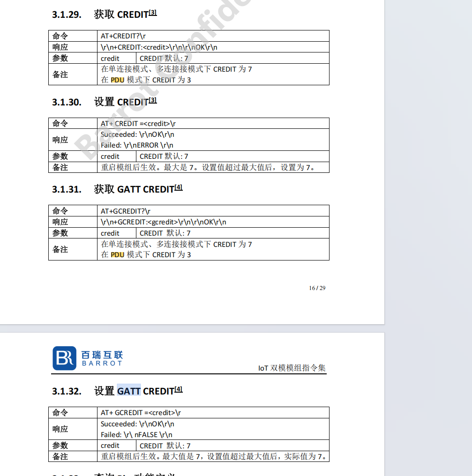Click the Failed: \r\nERROR response line
The width and height of the screenshot is (472, 476).
tap(137, 145)
